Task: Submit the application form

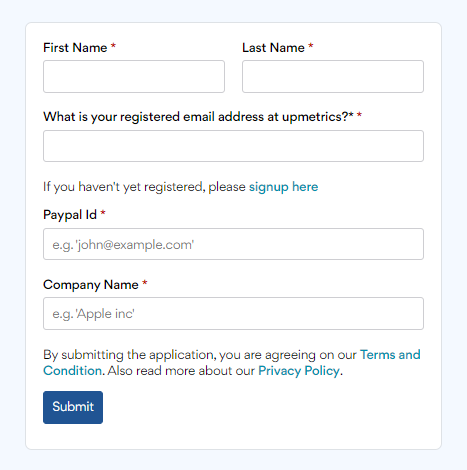Action: coord(73,407)
